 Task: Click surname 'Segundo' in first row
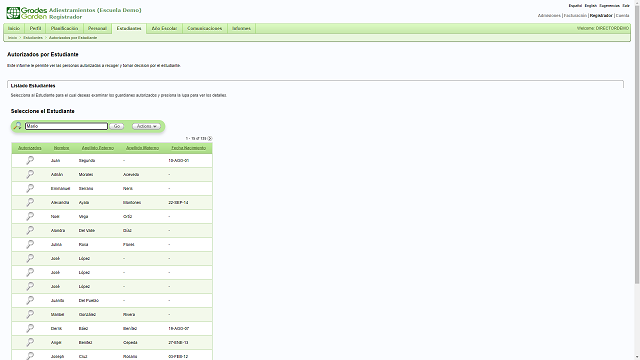(87, 160)
